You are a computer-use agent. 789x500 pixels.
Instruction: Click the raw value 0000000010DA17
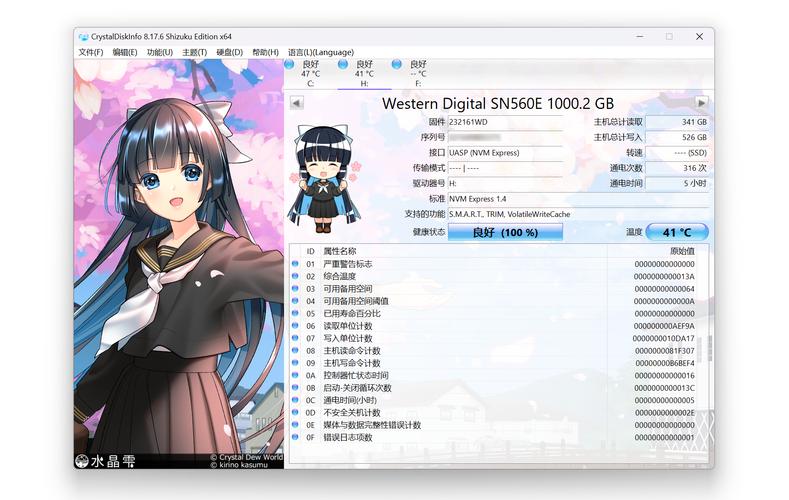664,339
